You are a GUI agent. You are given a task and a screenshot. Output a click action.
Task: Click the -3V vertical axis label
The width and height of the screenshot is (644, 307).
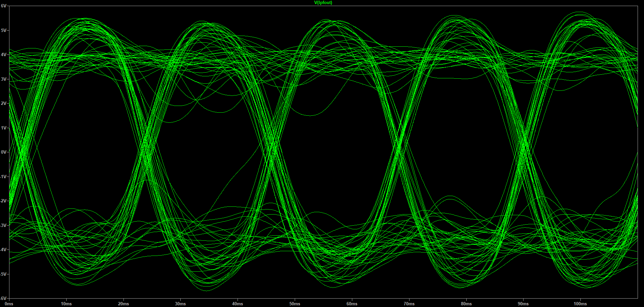click(x=3, y=225)
